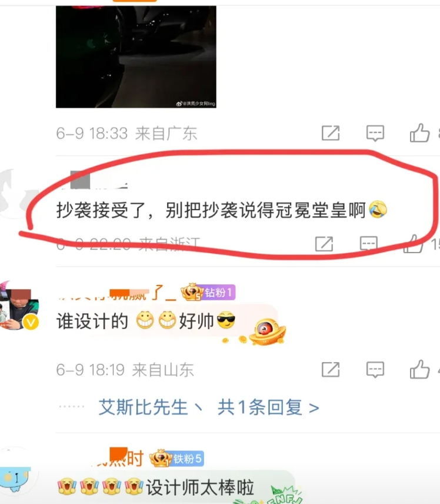Open the dark car photo thumbnail
Screen dimensions: 440x504
click(136, 57)
